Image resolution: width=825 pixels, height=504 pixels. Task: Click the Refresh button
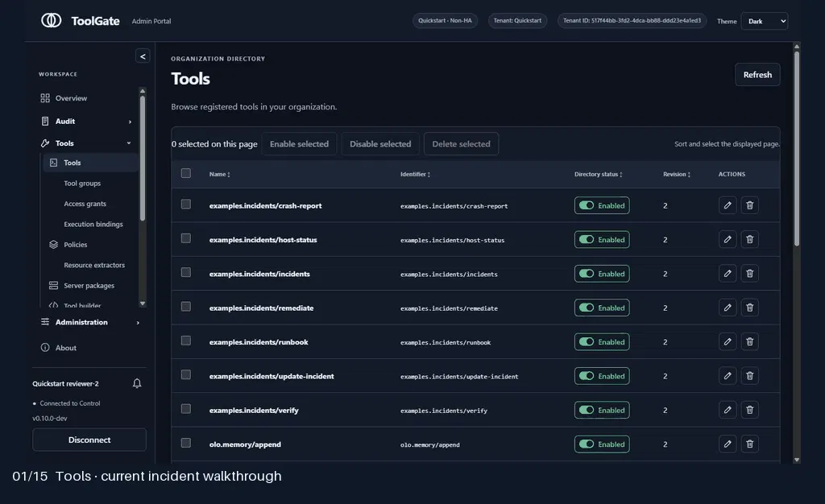[x=757, y=75]
